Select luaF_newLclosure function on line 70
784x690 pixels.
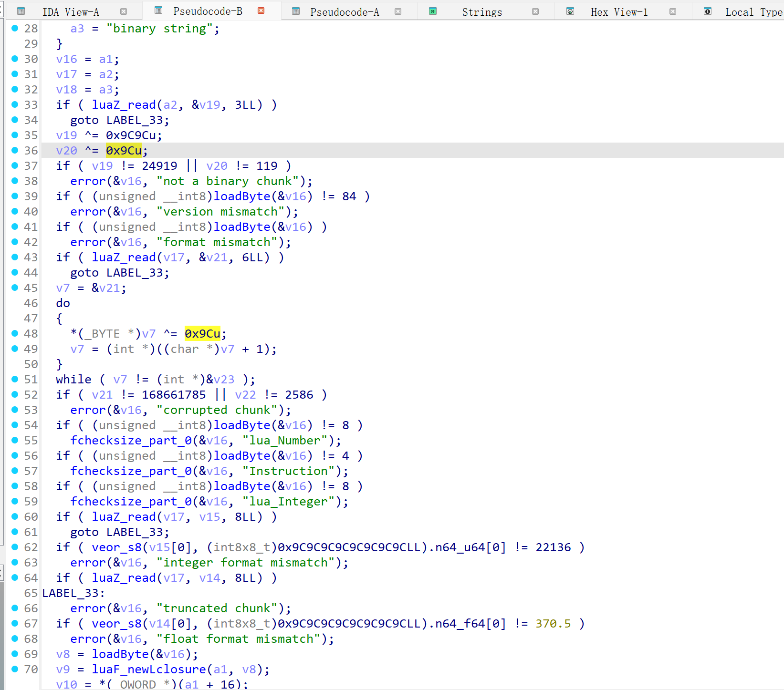149,669
